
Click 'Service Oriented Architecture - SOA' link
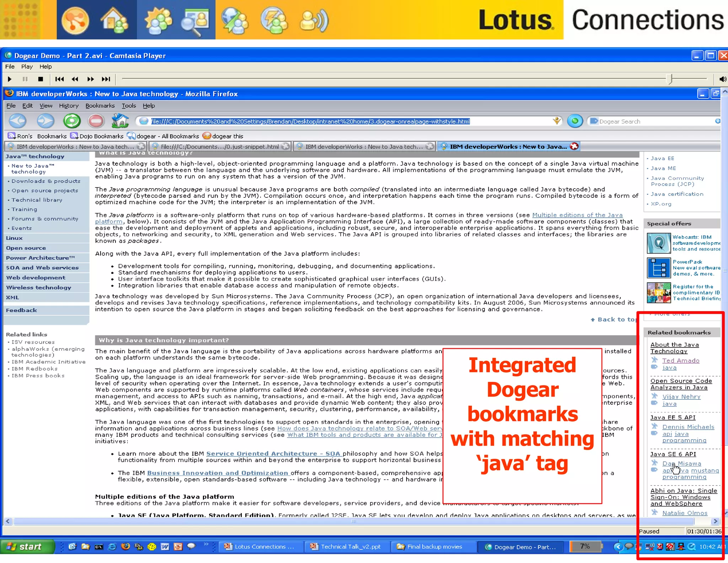[x=274, y=453]
